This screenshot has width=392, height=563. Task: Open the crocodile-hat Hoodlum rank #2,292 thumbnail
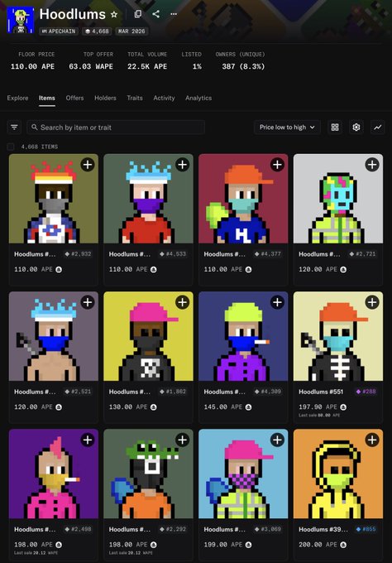(148, 474)
